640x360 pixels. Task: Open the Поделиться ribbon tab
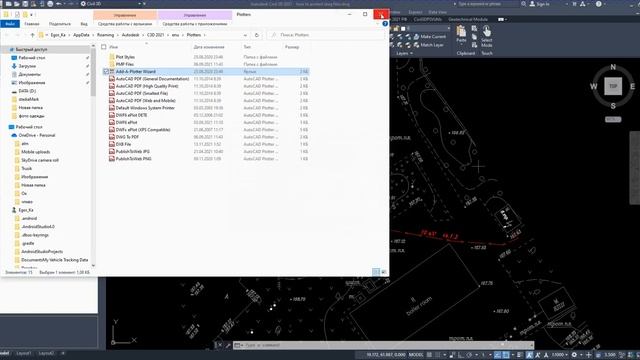60,24
